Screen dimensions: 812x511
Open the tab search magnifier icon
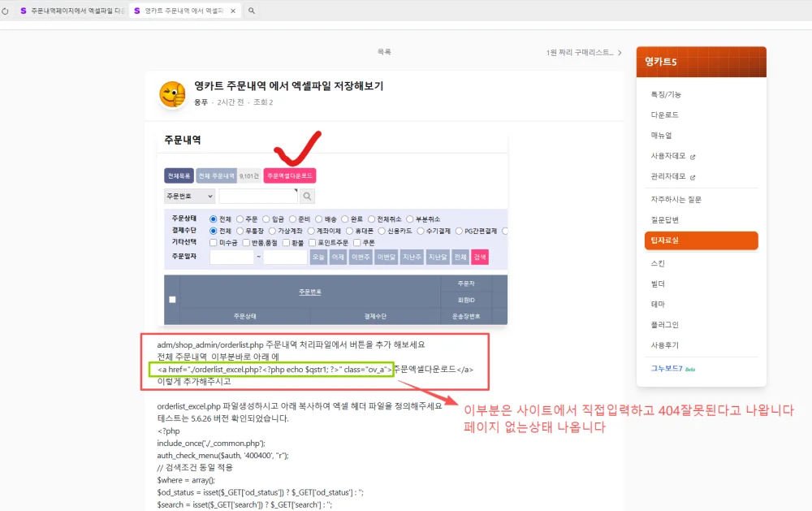point(252,11)
